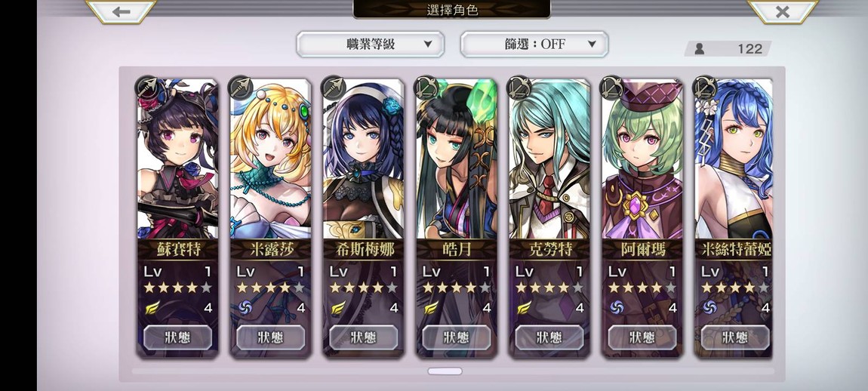Image resolution: width=868 pixels, height=391 pixels.
Task: Click the character count person icon
Action: (x=700, y=49)
